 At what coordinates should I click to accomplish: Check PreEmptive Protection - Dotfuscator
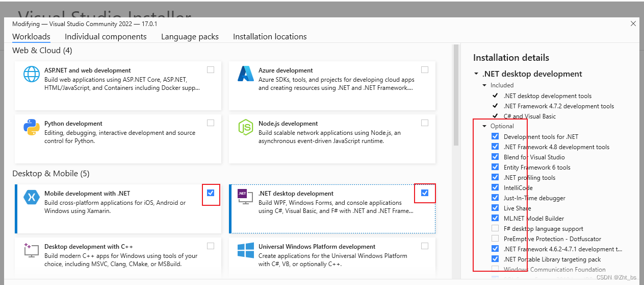click(x=495, y=239)
